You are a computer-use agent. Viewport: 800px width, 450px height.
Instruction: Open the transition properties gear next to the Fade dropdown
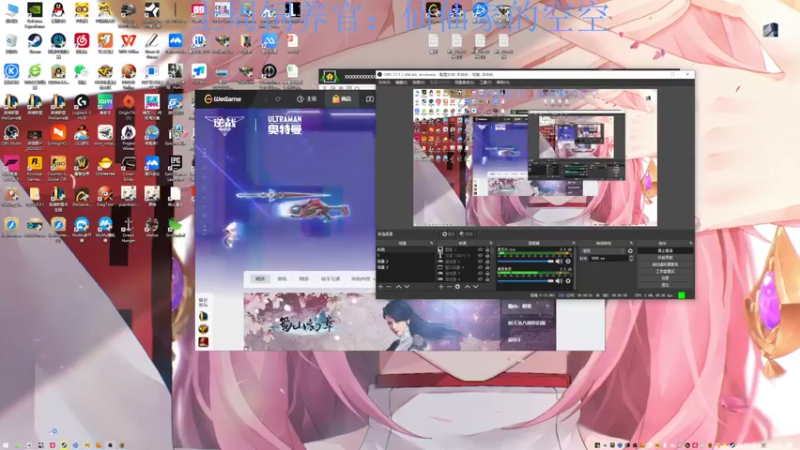click(x=630, y=251)
